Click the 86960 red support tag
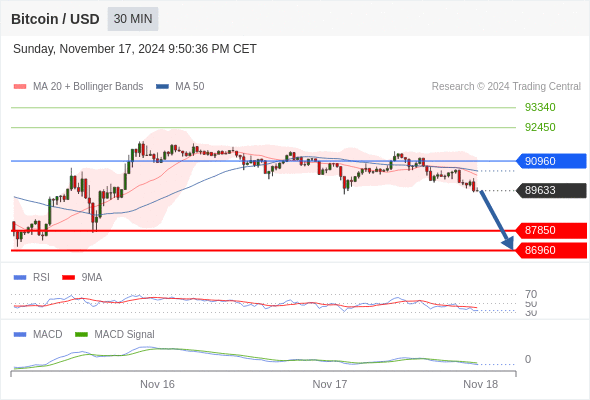Screen dimensions: 590x400 click(550, 250)
